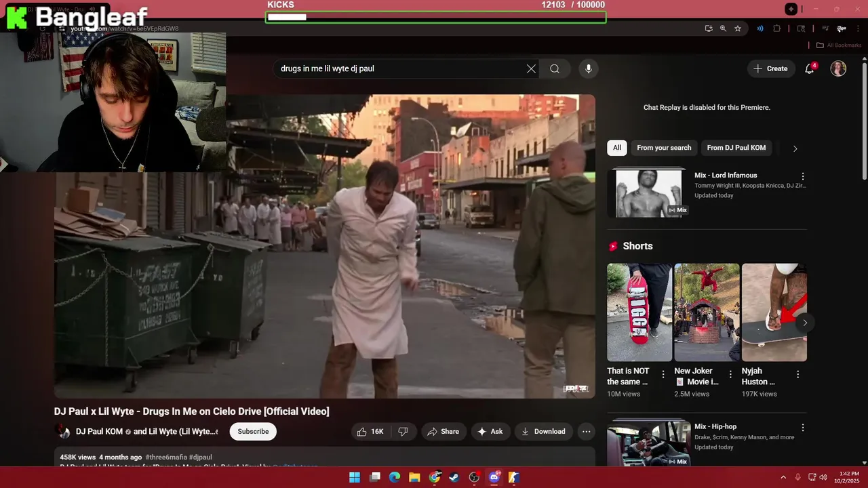The image size is (868, 488).
Task: Install app icon in address bar
Action: (709, 28)
